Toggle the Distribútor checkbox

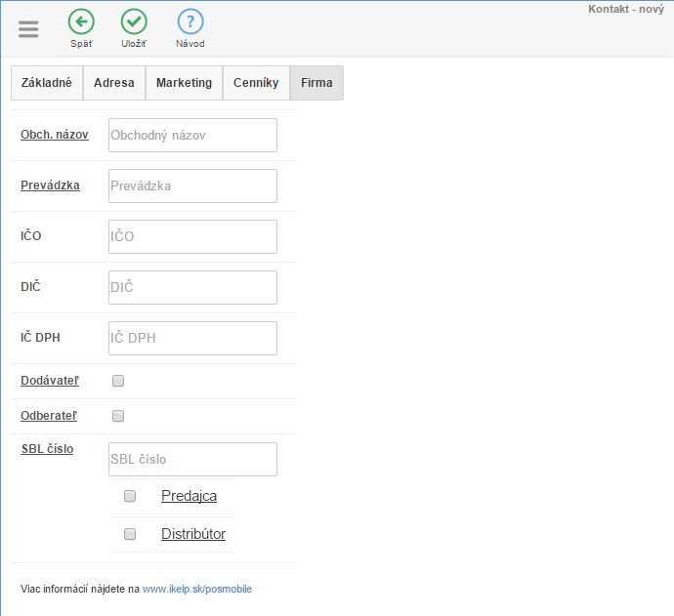click(130, 534)
